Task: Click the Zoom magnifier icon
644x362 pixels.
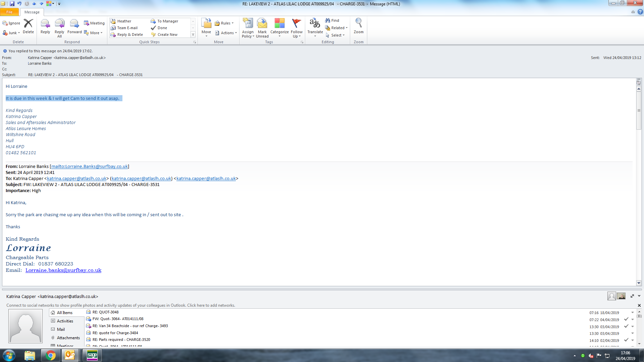Action: 359,23
